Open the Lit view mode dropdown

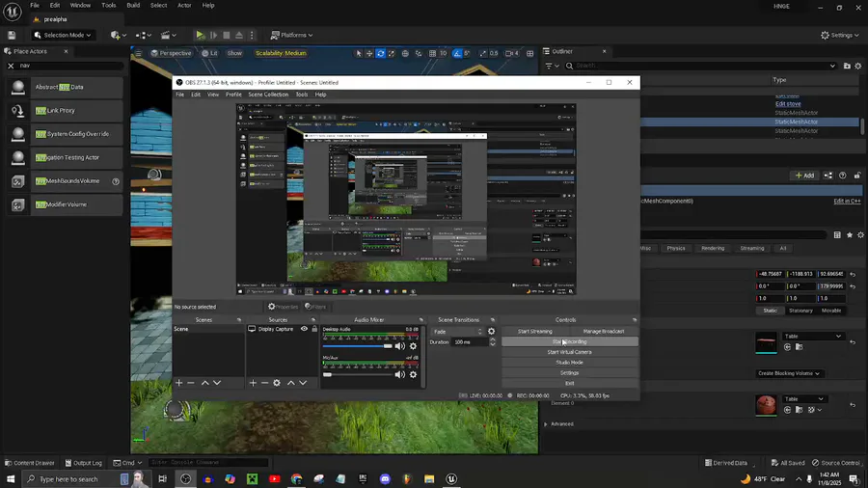click(x=210, y=53)
